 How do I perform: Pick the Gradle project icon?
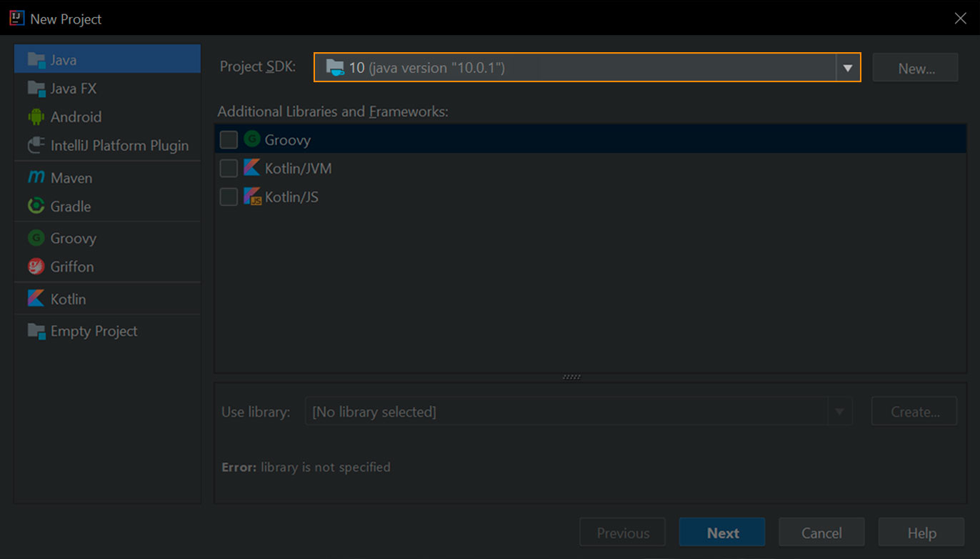point(36,206)
